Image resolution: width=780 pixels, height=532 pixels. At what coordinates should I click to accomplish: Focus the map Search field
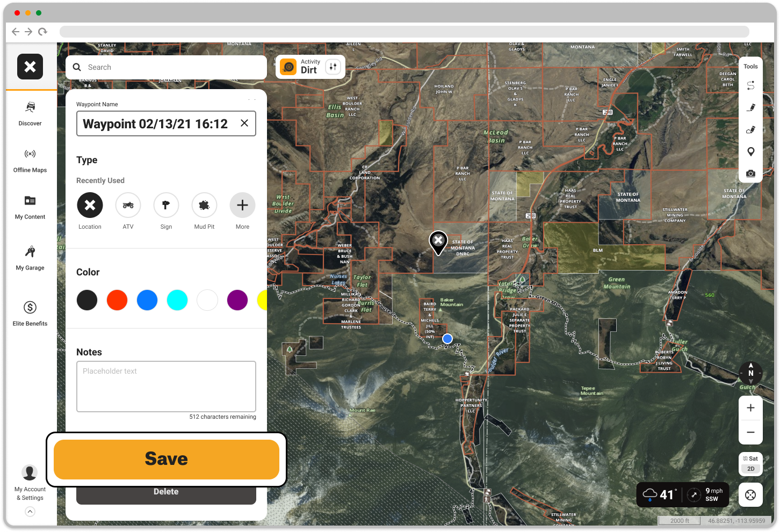(x=166, y=67)
